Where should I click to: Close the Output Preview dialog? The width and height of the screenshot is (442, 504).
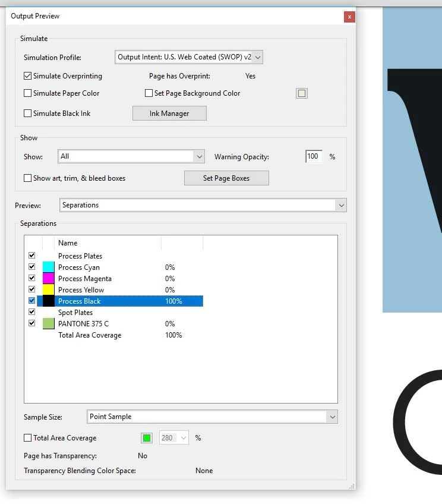pos(349,17)
